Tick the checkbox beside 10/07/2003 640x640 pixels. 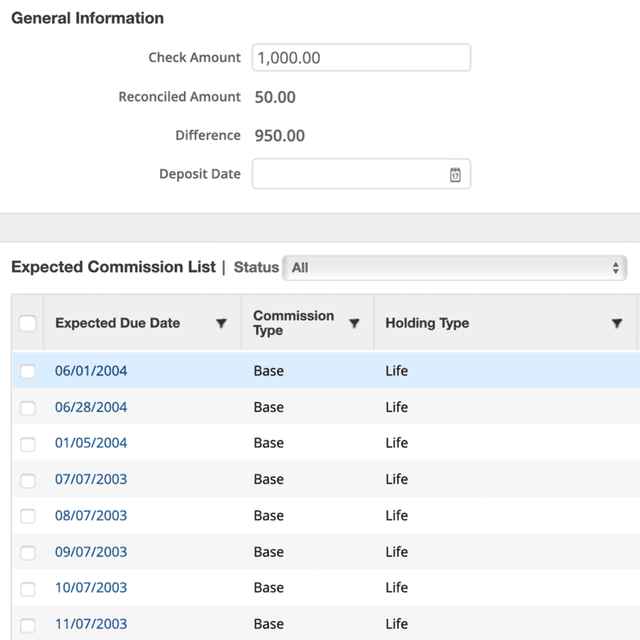28,588
